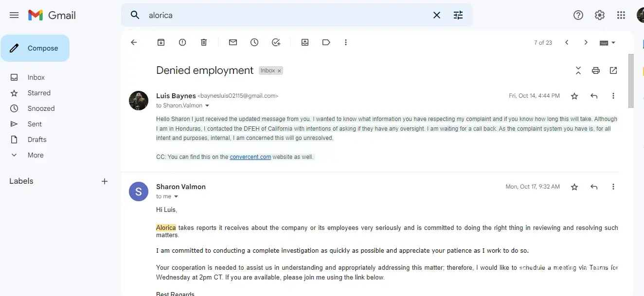This screenshot has height=296, width=644.
Task: Expand the 'to me' recipient details
Action: [176, 197]
